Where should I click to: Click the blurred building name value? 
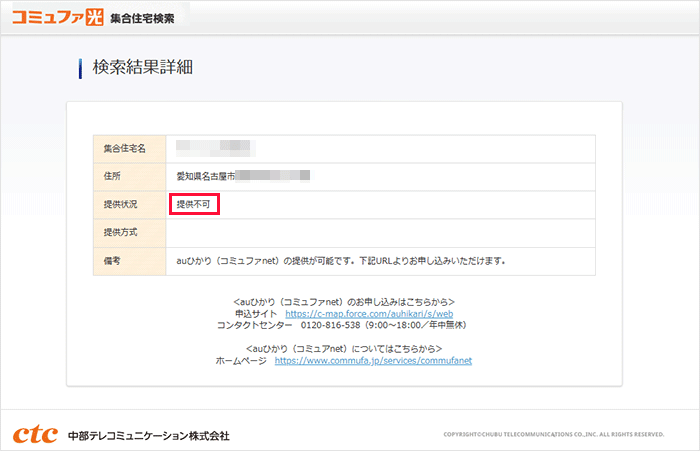tap(215, 148)
